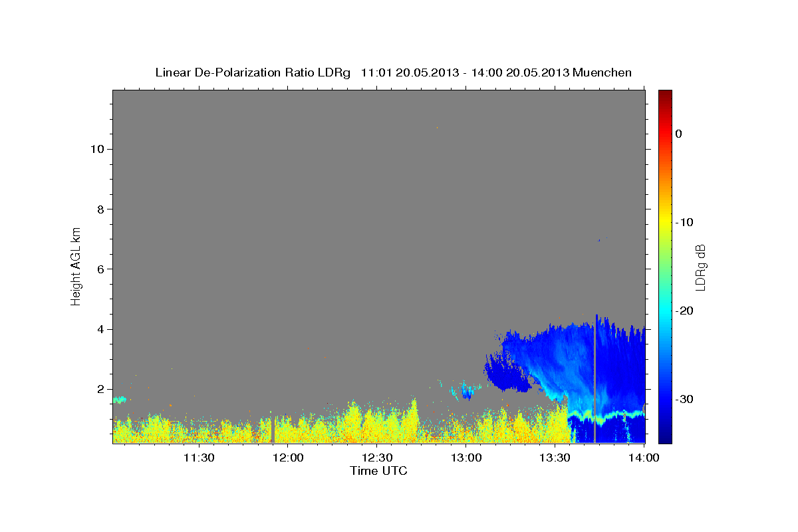Click the 13:00 time tick label
The height and width of the screenshot is (532, 798).
pyautogui.click(x=466, y=458)
